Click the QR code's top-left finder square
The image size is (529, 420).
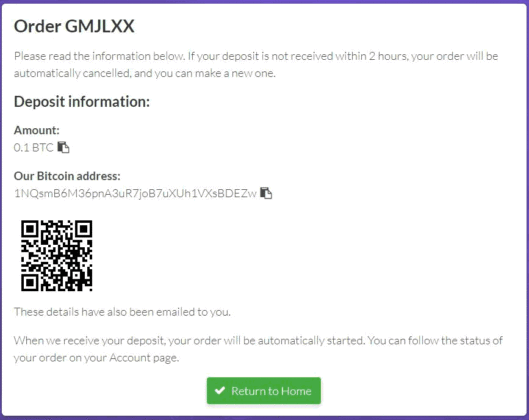click(x=30, y=229)
